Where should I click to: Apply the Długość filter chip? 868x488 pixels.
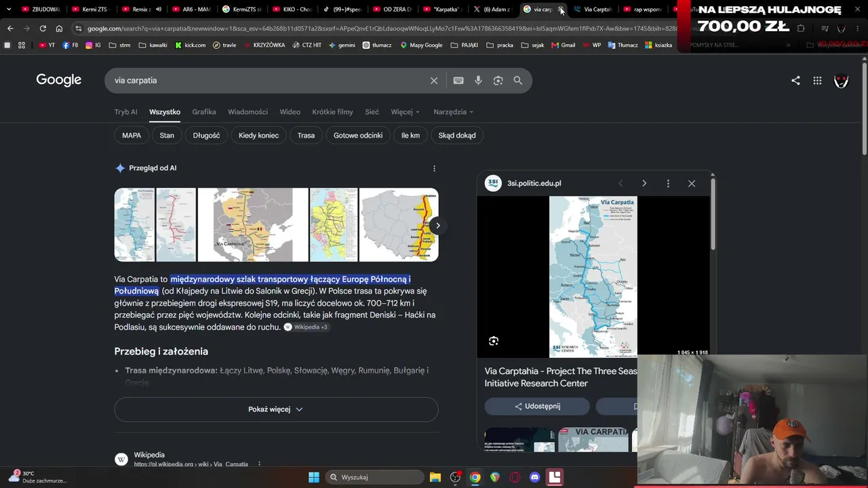coord(206,136)
